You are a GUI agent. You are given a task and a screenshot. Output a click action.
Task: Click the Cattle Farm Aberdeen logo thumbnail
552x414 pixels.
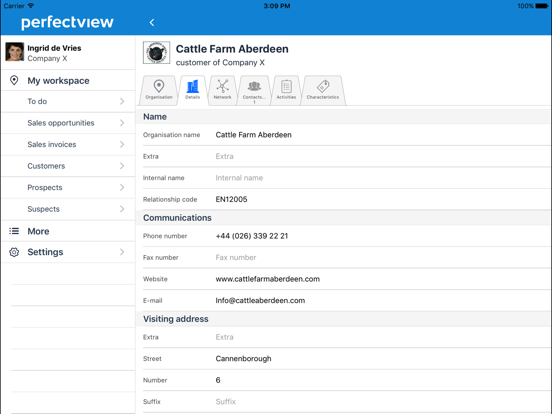tap(156, 53)
